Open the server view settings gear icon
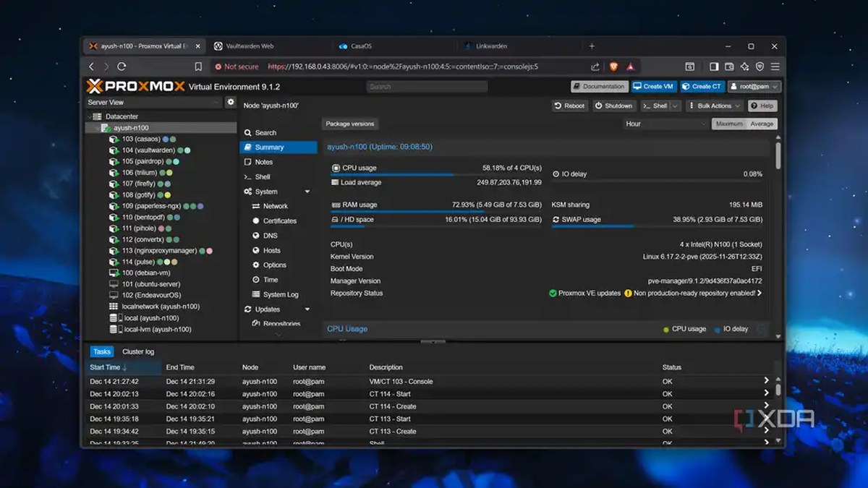The width and height of the screenshot is (868, 488). tap(231, 102)
